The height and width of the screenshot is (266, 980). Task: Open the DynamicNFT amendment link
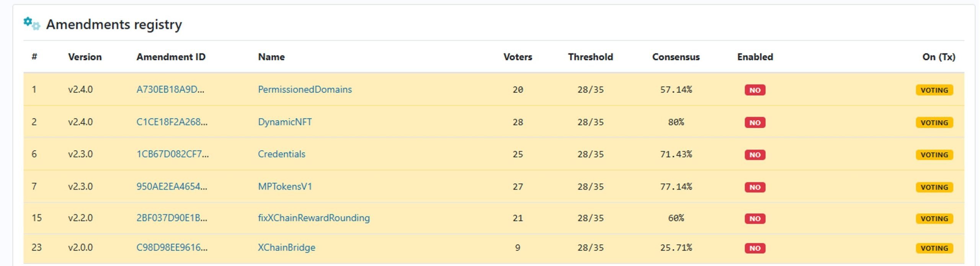(x=285, y=122)
